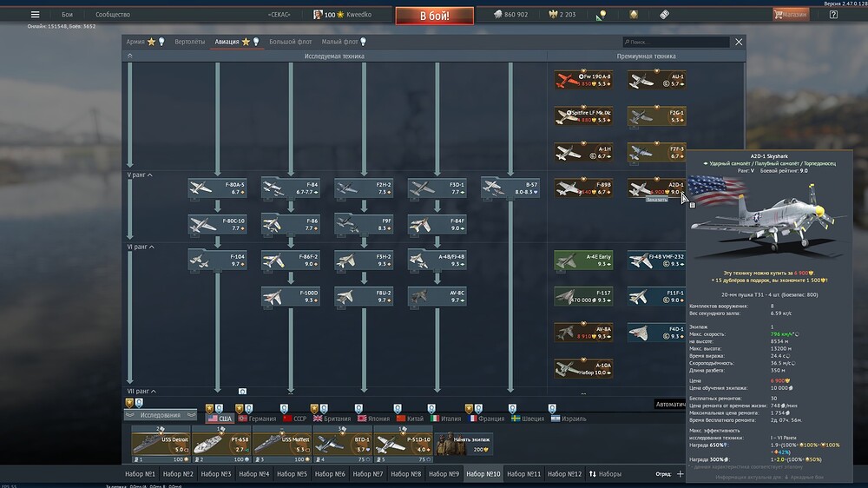Select the F9F aircraft group
Viewport: 868px width, 488px height.
coord(364,224)
